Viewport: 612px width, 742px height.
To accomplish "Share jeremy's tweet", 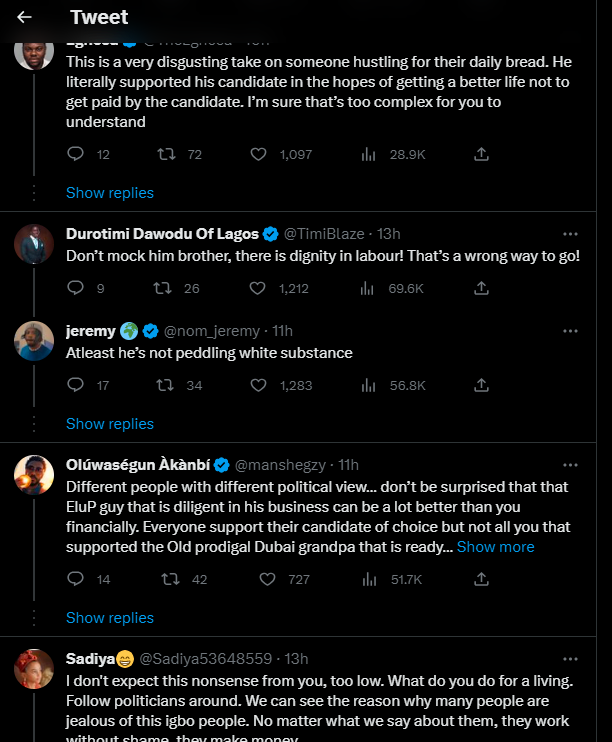I will coord(481,385).
